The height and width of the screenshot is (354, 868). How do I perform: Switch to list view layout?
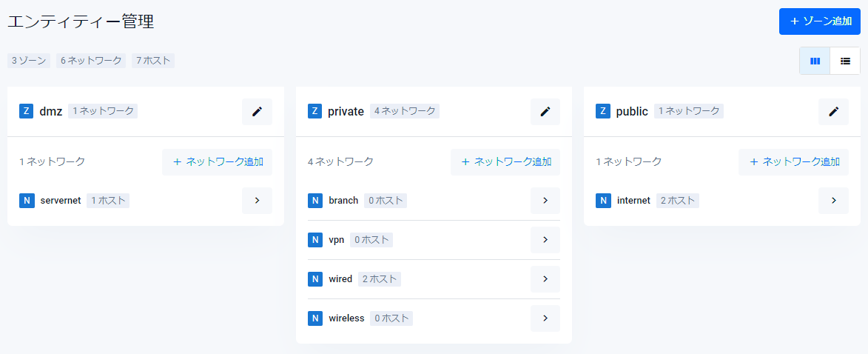coord(845,61)
